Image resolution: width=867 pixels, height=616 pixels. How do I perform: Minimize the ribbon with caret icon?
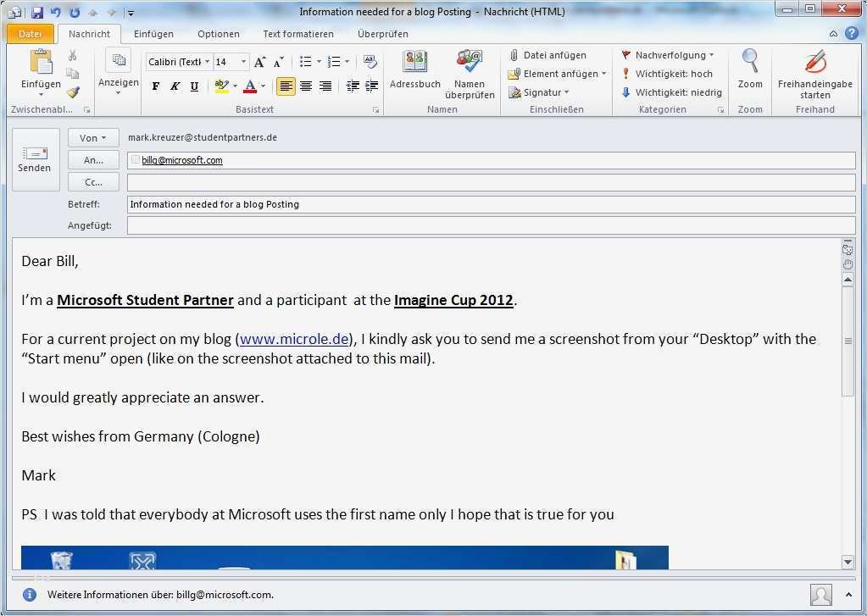pos(833,34)
